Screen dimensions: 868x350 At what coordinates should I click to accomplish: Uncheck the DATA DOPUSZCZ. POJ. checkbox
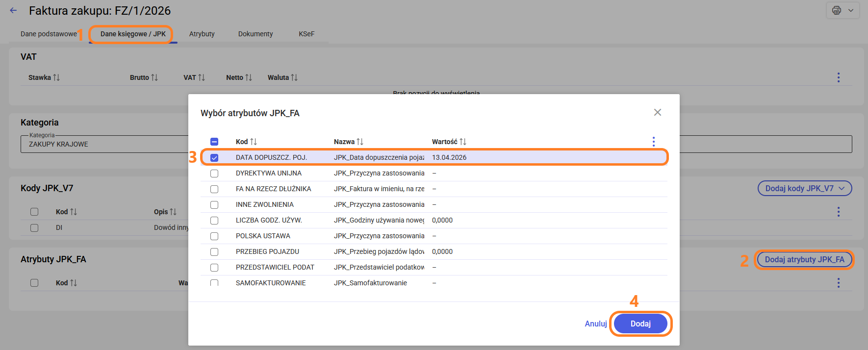pos(214,158)
